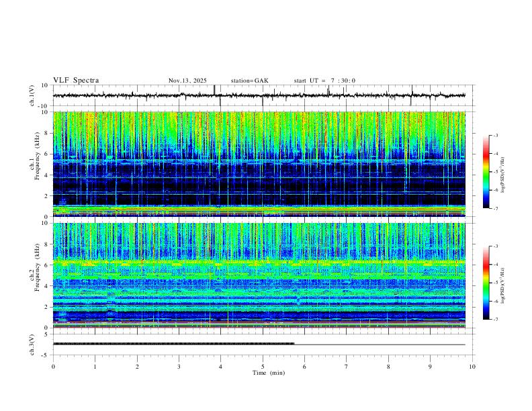
Task: Click the ch.1 voltage waveform trace
Action: pos(259,95)
